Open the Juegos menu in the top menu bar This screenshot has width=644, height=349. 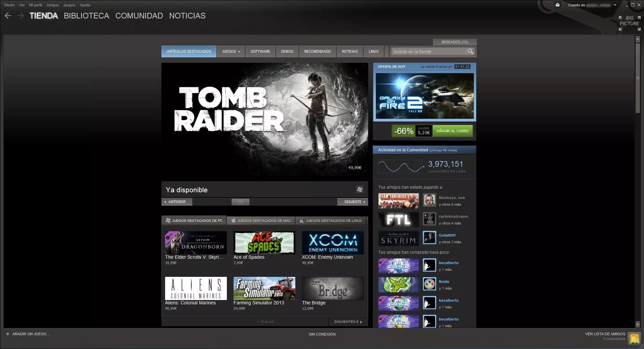[69, 5]
